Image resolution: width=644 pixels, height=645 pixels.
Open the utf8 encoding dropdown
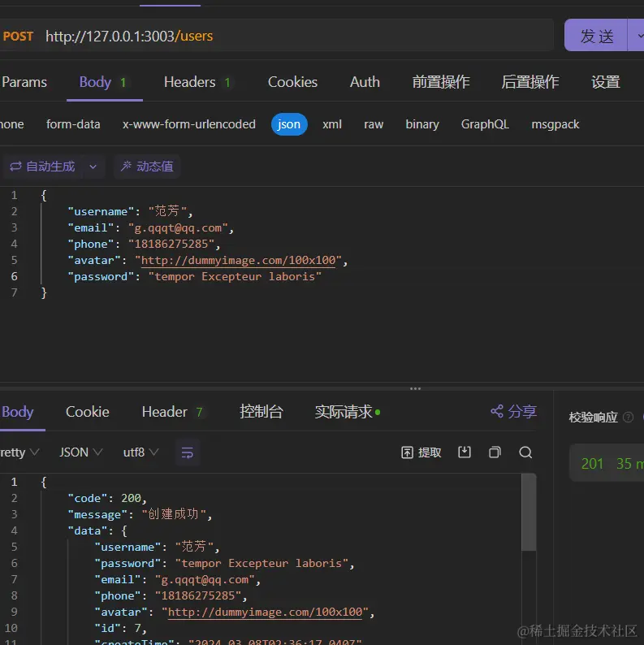coord(140,452)
